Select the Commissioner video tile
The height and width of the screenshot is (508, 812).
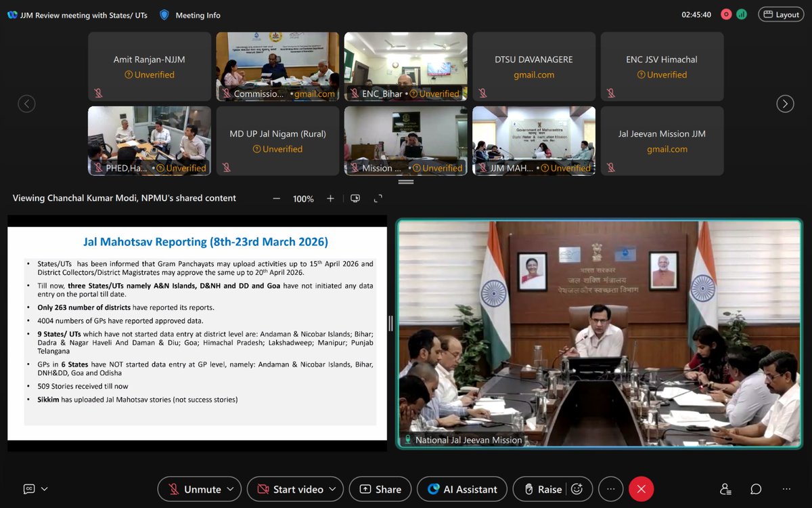coord(277,66)
